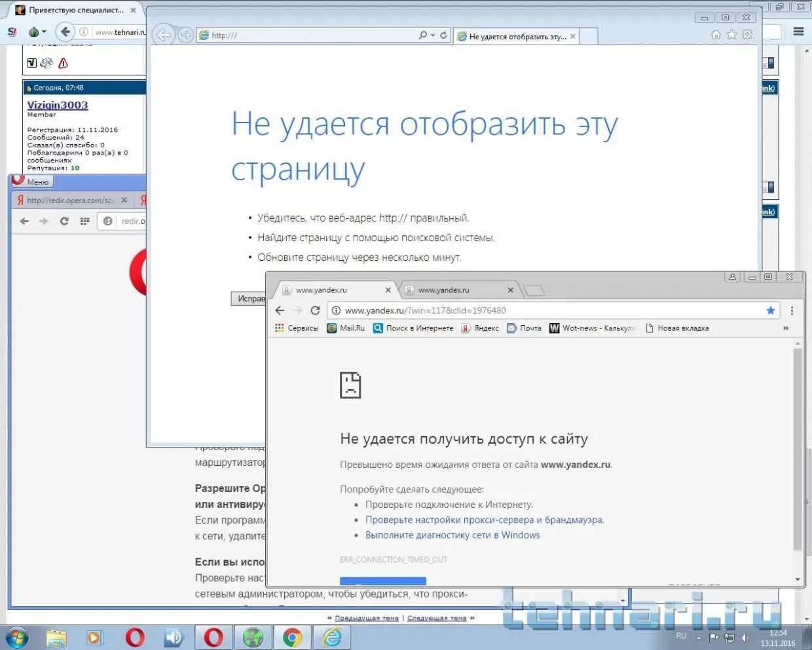Viewport: 812px width, 650px height.
Task: Refresh the page in Internet Explorer
Action: point(444,35)
